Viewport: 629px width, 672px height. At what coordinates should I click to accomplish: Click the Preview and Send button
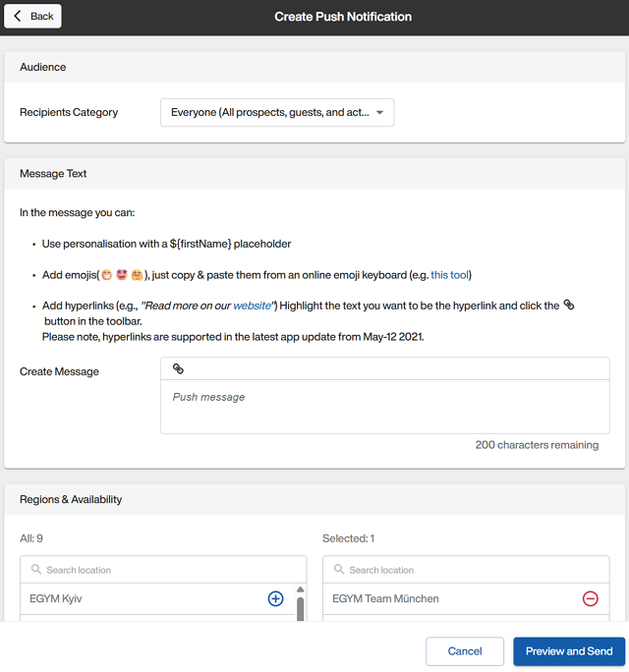pos(568,651)
